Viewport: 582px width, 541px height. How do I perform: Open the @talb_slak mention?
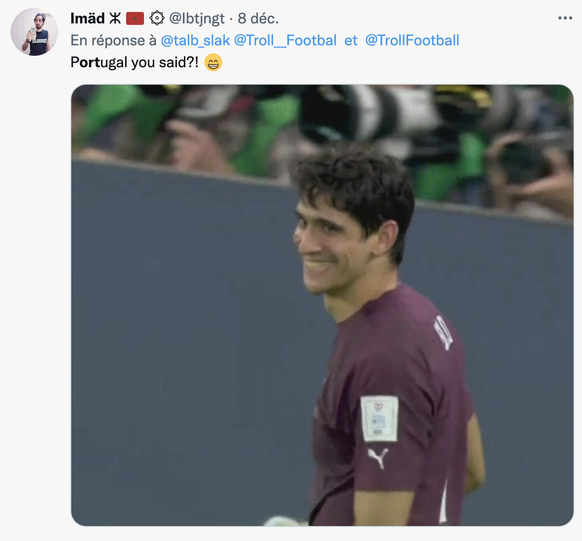coord(195,40)
